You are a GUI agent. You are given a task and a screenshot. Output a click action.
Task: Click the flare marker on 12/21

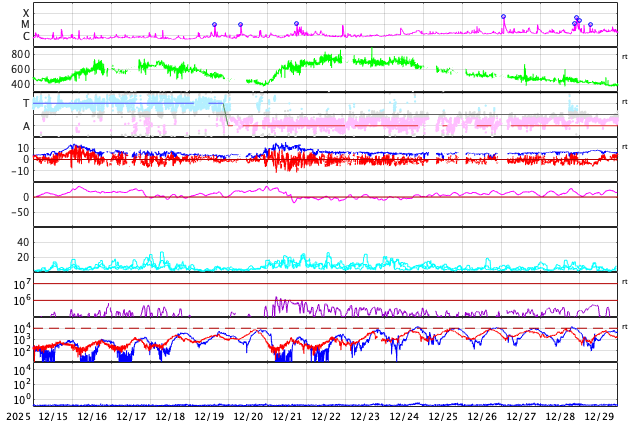point(296,24)
